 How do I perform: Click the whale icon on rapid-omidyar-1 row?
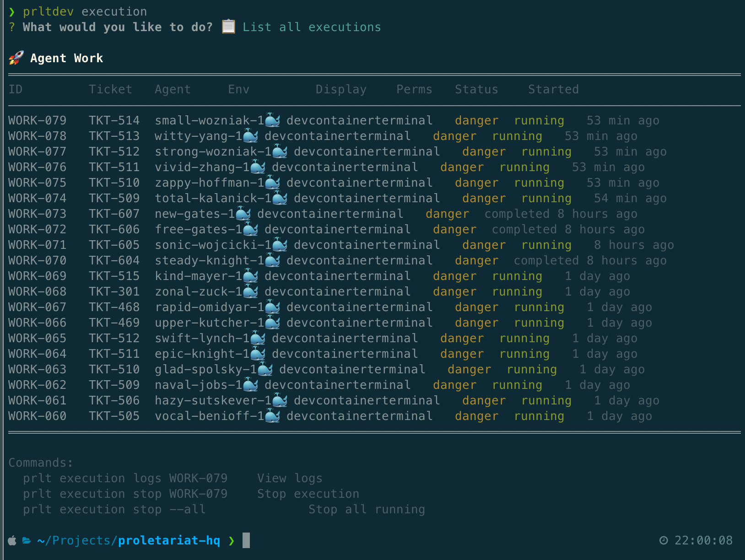[x=272, y=307]
